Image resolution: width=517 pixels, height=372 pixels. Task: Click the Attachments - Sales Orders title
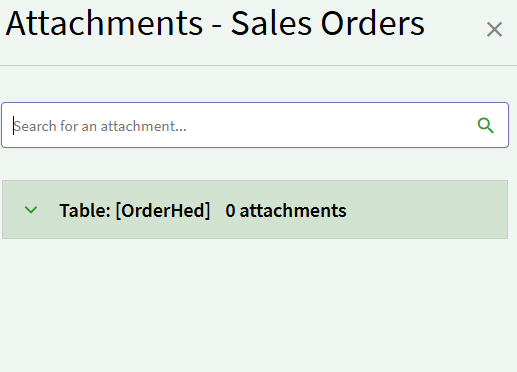point(215,23)
